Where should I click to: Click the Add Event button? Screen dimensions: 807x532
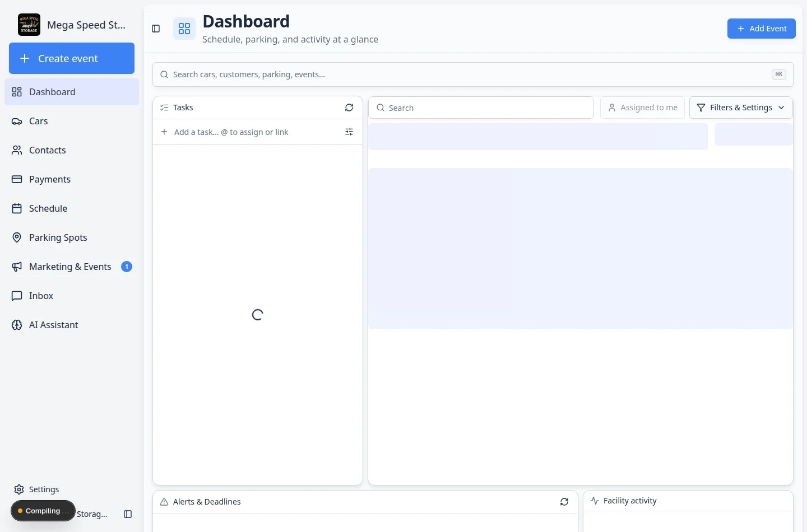pos(761,29)
